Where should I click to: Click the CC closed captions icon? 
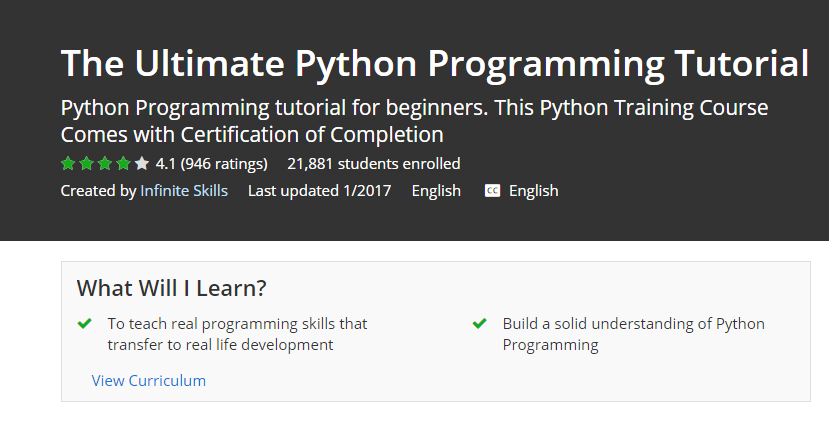(x=492, y=191)
